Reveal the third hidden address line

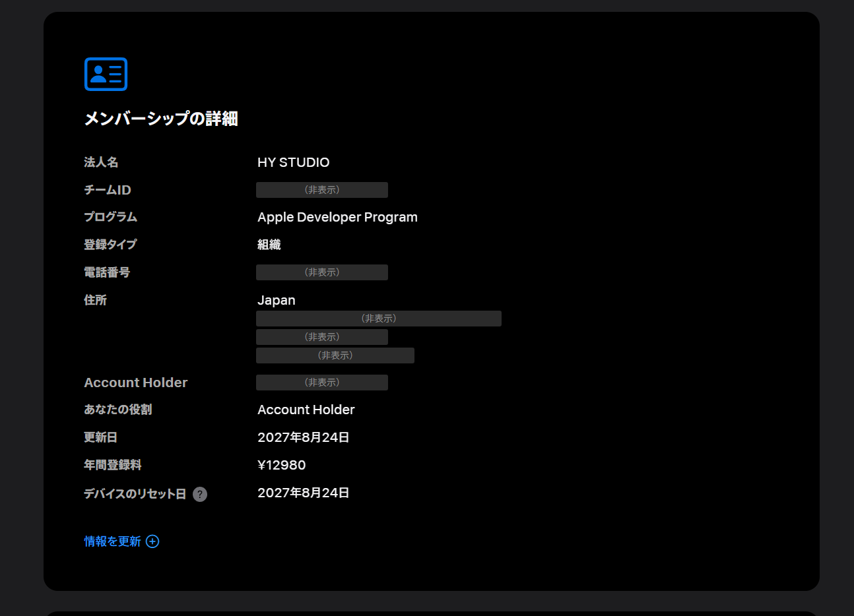coord(335,355)
